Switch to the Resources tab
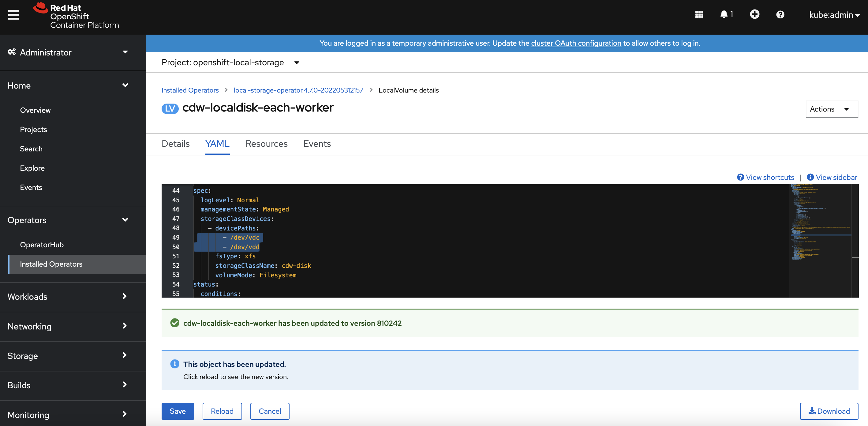Image resolution: width=868 pixels, height=426 pixels. tap(266, 144)
